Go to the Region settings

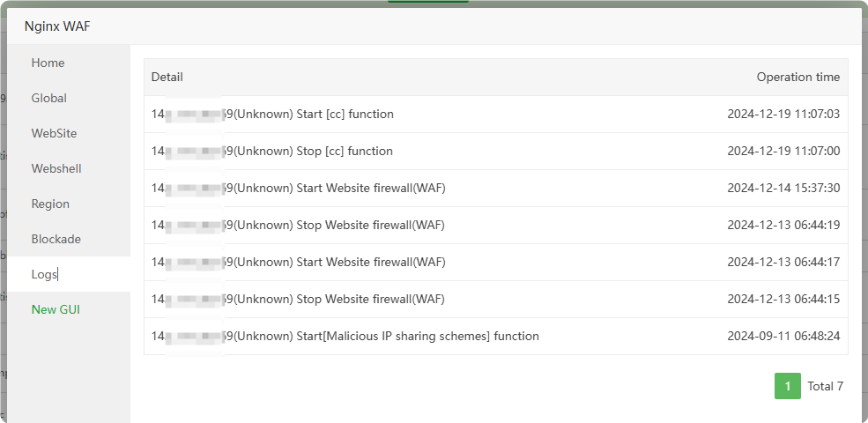tap(50, 204)
